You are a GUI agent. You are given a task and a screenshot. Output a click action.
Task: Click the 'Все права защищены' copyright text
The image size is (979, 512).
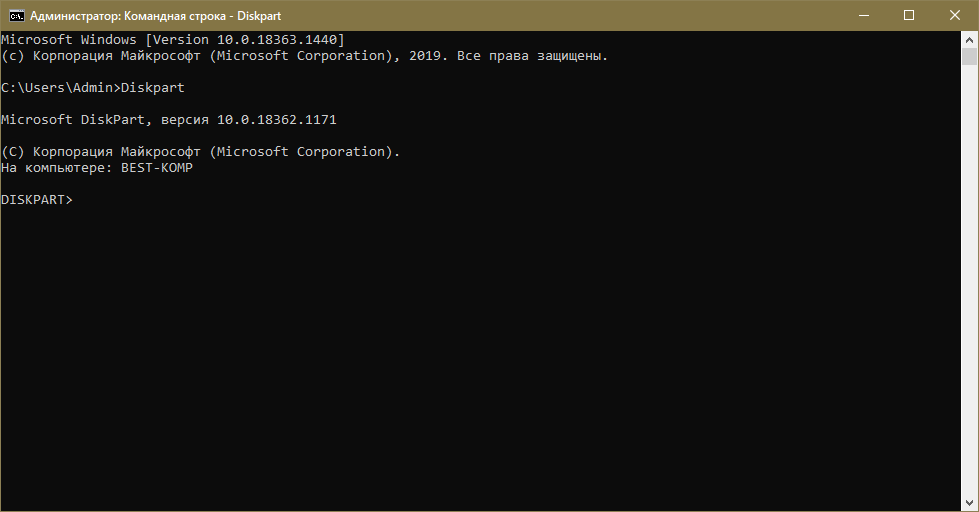tap(531, 56)
